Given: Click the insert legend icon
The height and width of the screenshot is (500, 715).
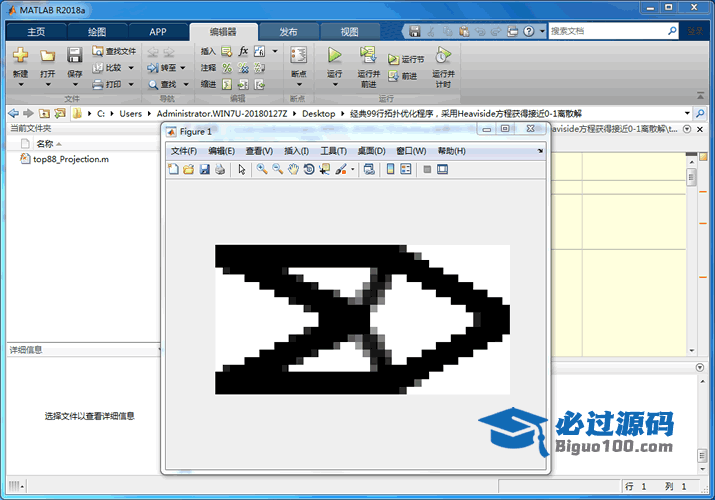Looking at the screenshot, I should pyautogui.click(x=405, y=170).
